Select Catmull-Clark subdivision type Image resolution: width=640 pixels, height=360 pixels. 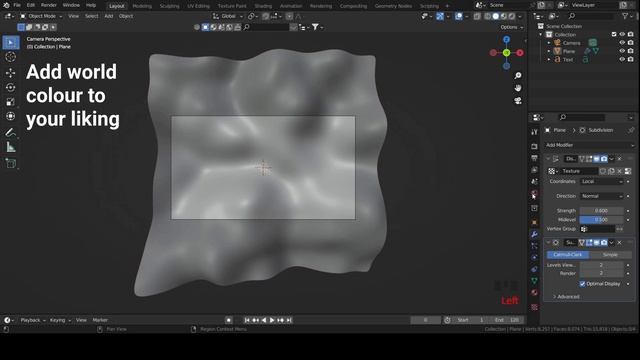point(568,255)
